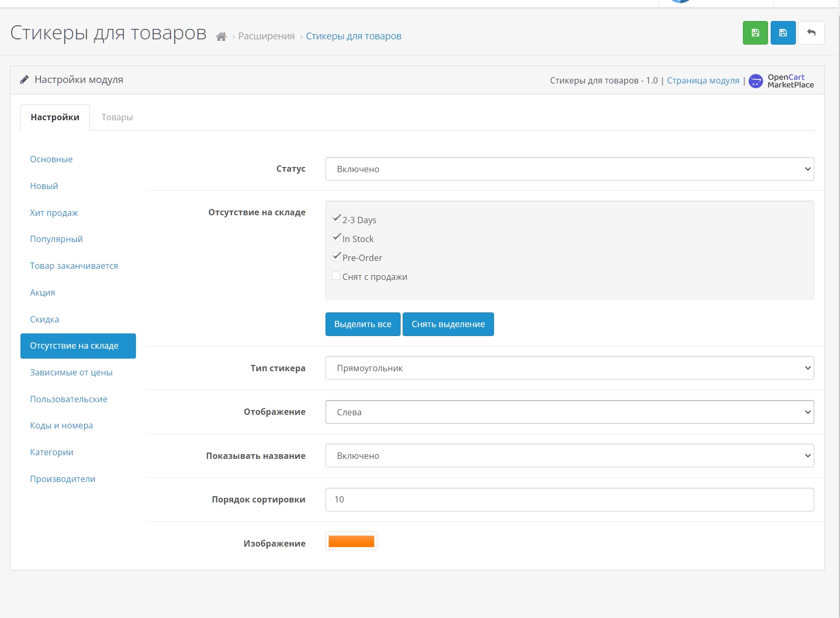Open the Показывать название dropdown

(x=570, y=456)
